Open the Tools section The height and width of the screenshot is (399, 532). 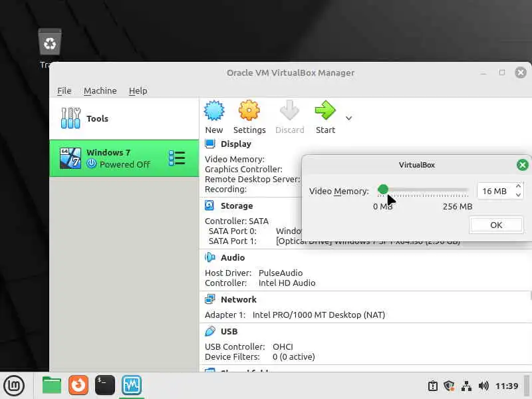pos(124,118)
